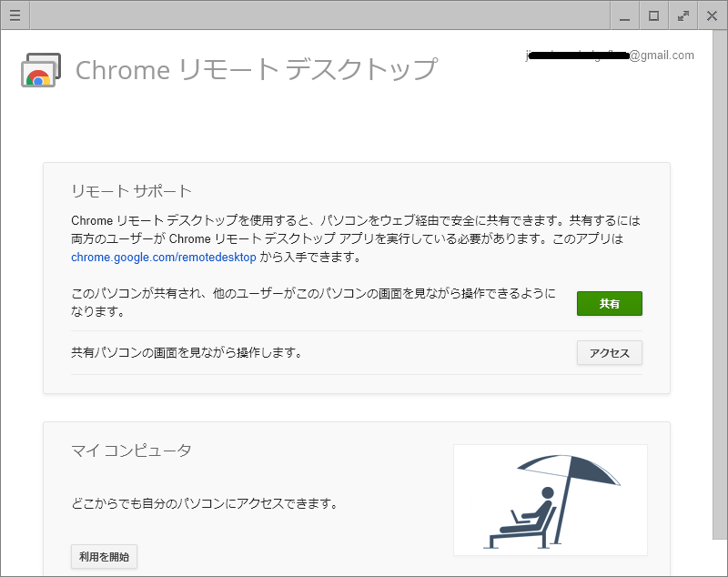The height and width of the screenshot is (577, 728).
Task: Click the beach umbrella illustration thumbnail
Action: click(x=551, y=500)
